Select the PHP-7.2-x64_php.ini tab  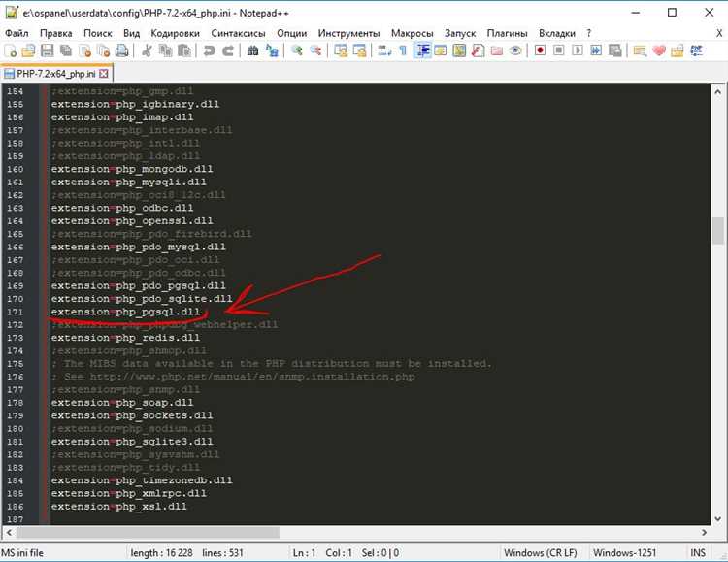click(x=55, y=74)
